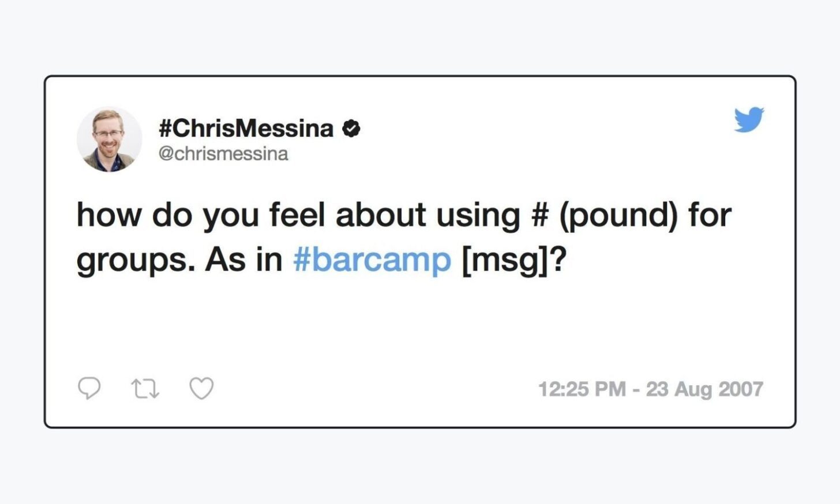Click the "[msg]?" text in the tweet
Viewport: 840px width, 504px height.
[515, 260]
